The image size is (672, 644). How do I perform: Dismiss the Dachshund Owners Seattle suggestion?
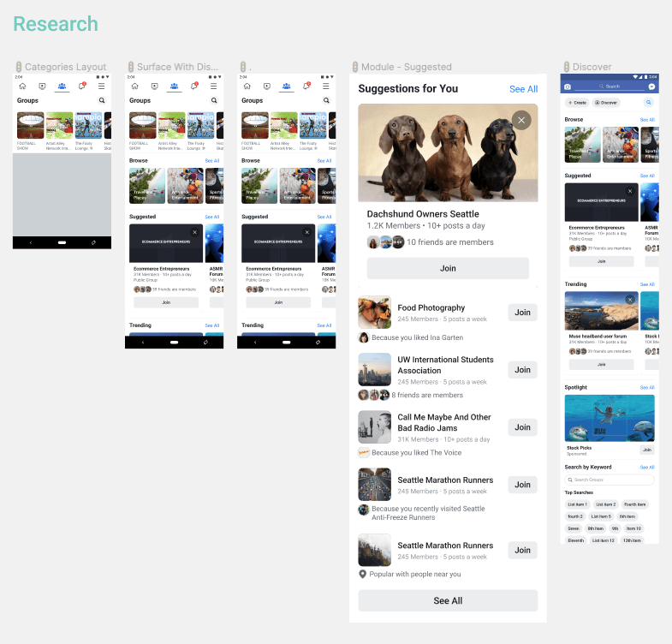521,121
